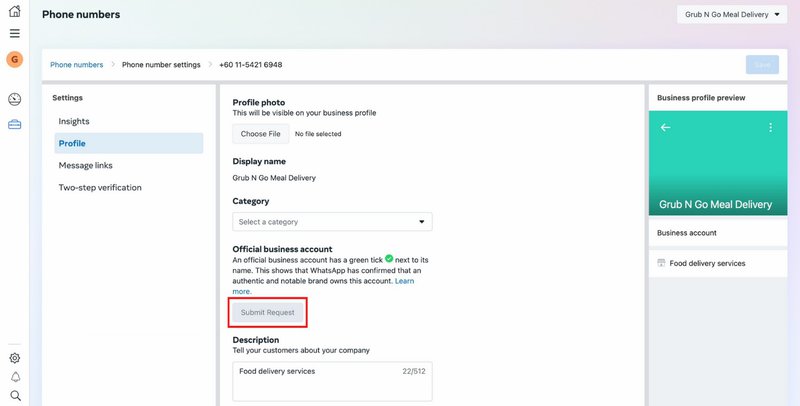
Task: Open the dashboard gauge icon
Action: 15,99
